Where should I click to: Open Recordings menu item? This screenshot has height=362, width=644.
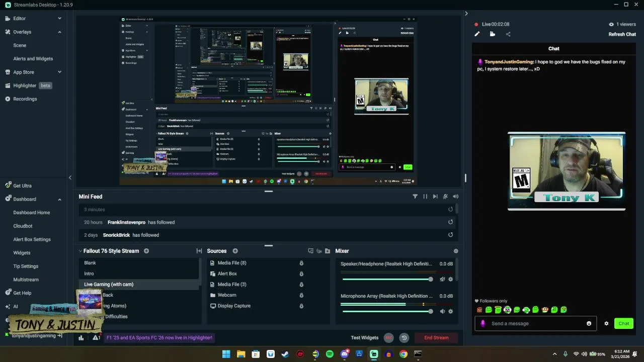click(x=25, y=99)
